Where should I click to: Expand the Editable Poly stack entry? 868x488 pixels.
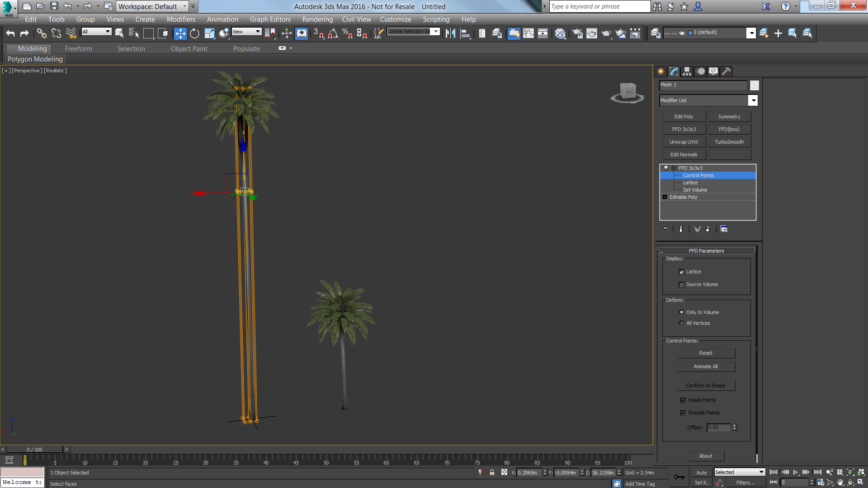[x=665, y=197]
